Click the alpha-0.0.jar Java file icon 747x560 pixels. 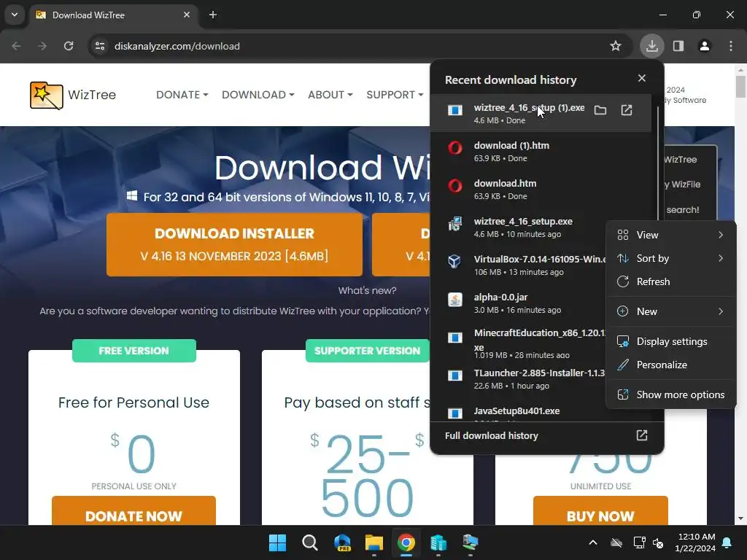click(x=455, y=300)
